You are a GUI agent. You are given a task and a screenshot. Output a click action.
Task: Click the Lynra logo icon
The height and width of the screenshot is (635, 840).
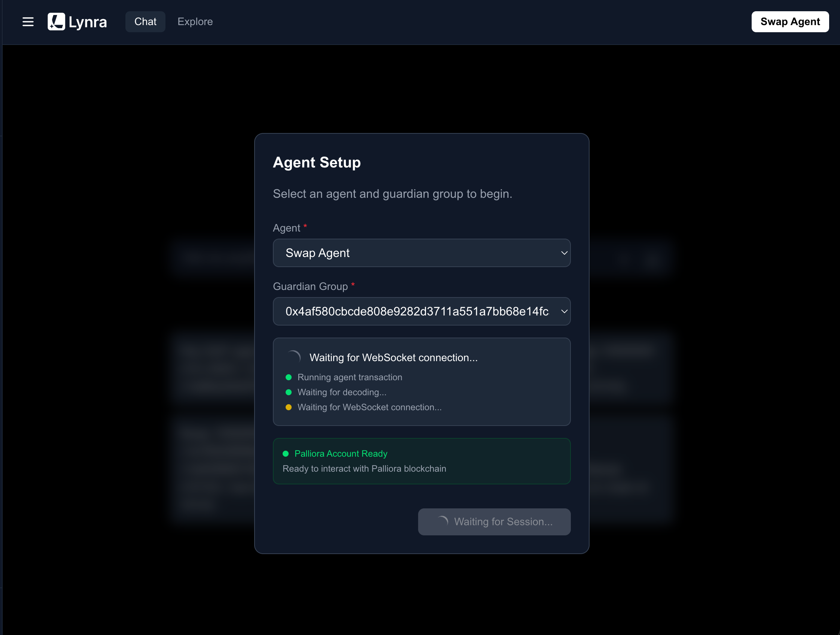56,22
